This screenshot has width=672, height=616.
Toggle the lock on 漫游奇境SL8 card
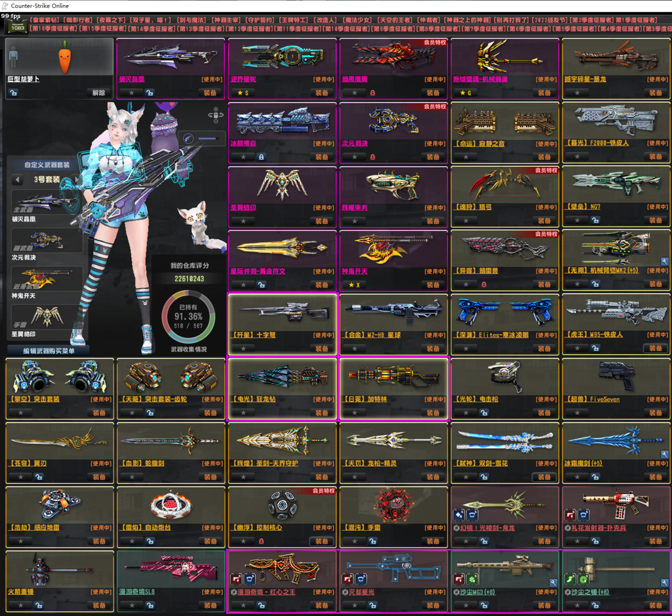149,605
